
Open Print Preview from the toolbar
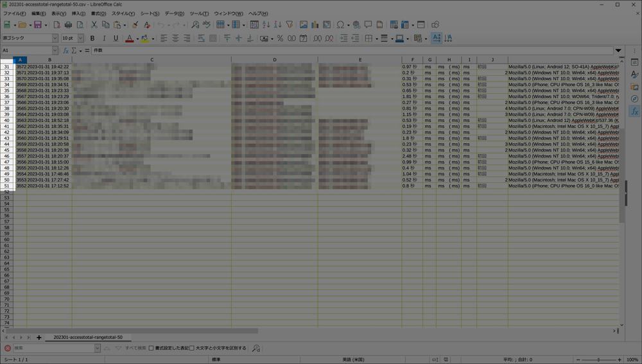pos(80,25)
